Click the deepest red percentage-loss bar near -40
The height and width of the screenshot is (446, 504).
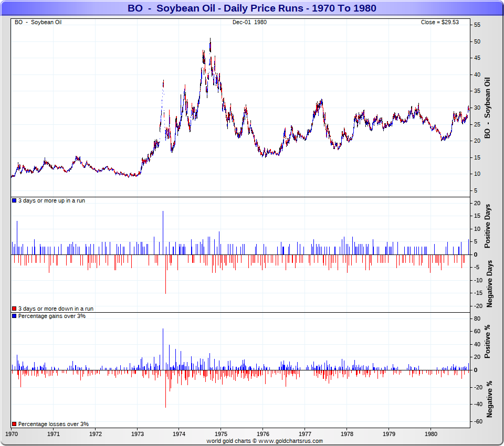point(165,389)
